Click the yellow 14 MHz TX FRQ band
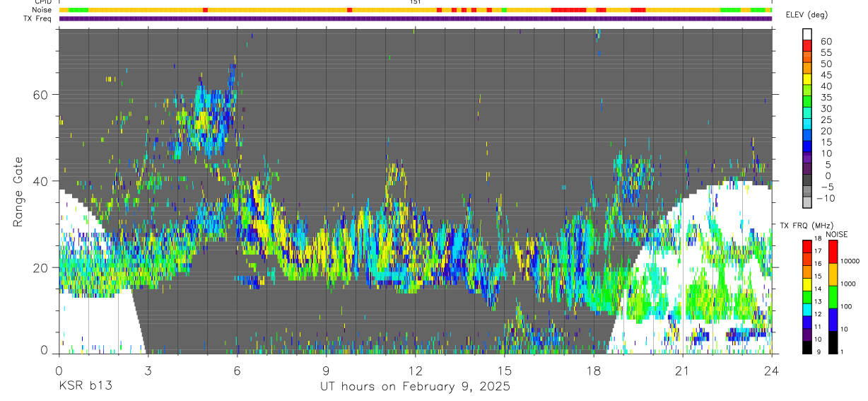868x401 pixels. (x=807, y=284)
